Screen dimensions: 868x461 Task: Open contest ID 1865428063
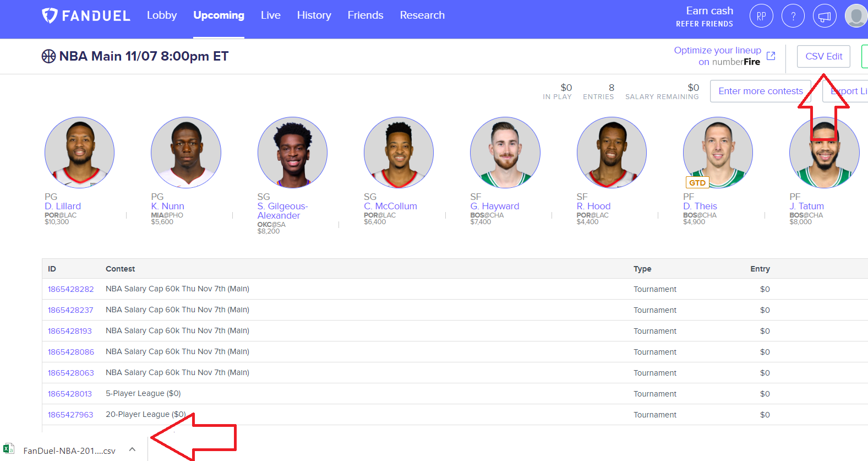point(71,373)
